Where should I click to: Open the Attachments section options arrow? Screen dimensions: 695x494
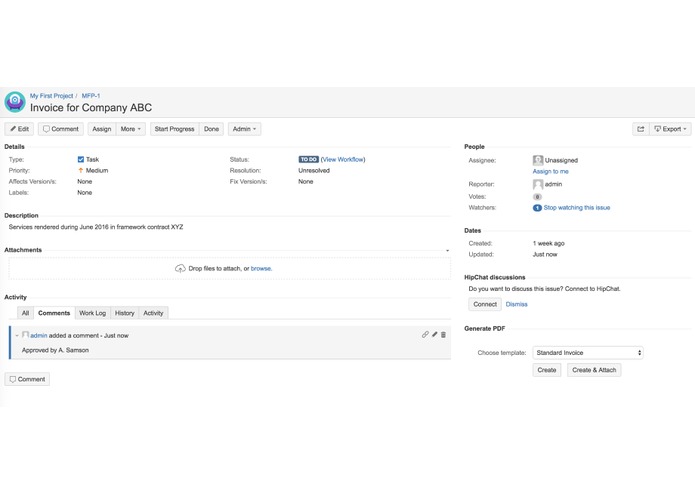(x=447, y=250)
